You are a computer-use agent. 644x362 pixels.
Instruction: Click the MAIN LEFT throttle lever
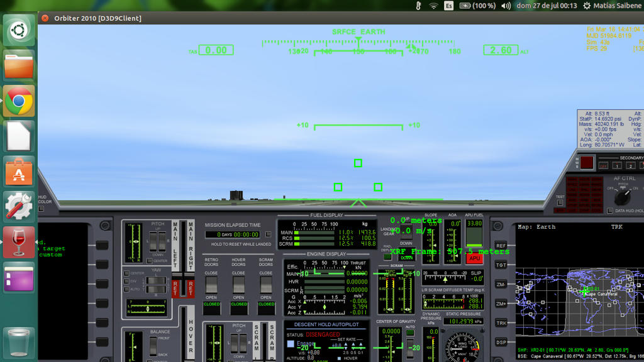[x=175, y=277]
